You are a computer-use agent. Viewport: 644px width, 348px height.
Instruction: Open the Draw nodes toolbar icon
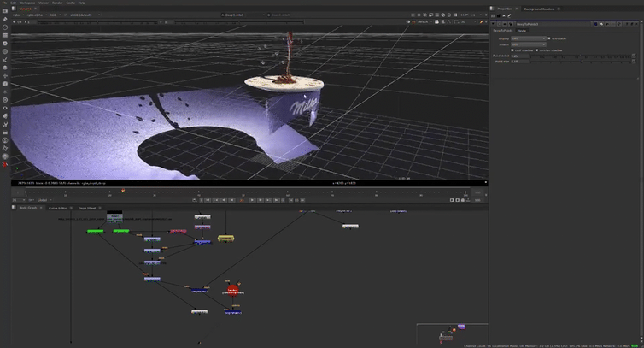5,21
